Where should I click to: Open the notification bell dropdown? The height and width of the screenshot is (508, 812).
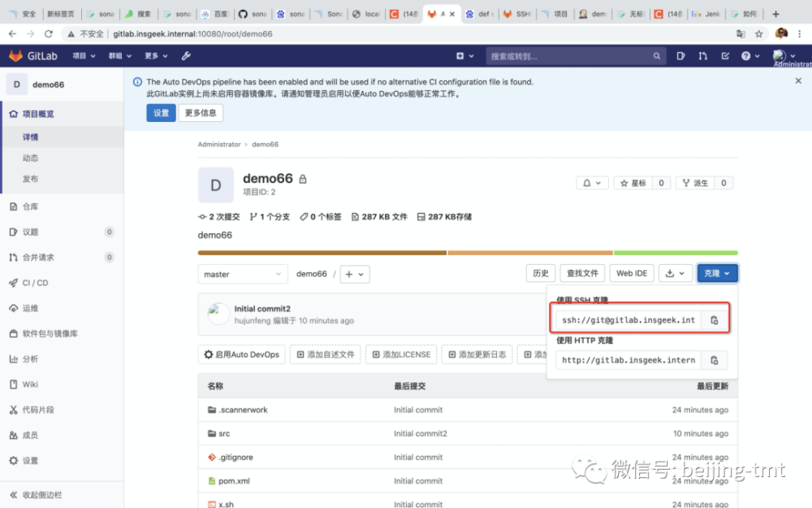[592, 183]
